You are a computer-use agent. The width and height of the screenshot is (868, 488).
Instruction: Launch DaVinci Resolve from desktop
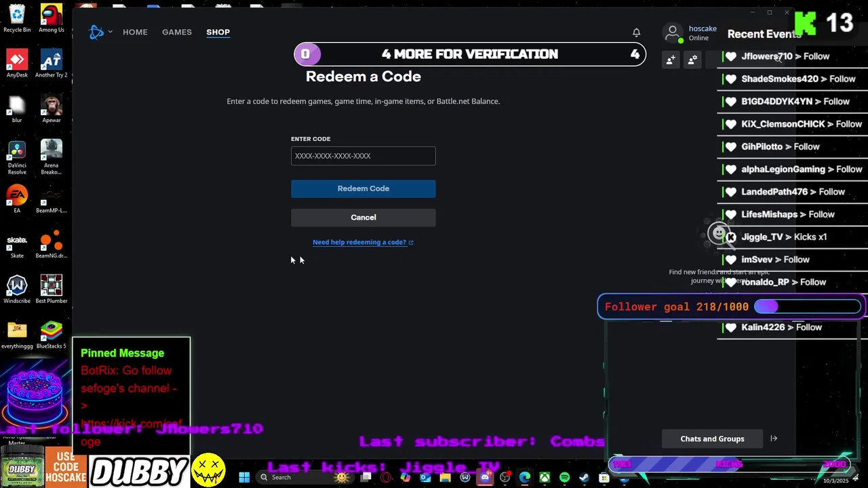click(x=17, y=157)
